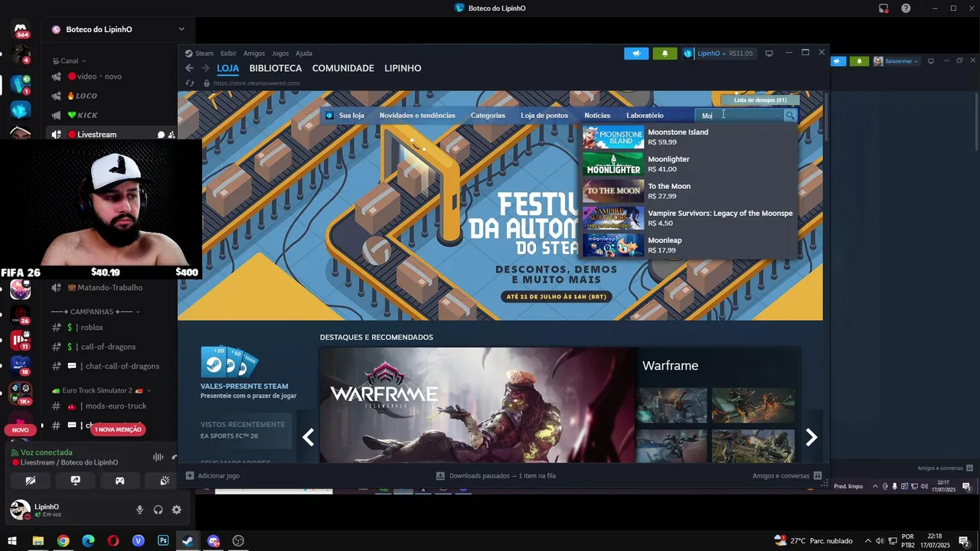Open Discord direct messages home with 564 badge

pos(21,31)
